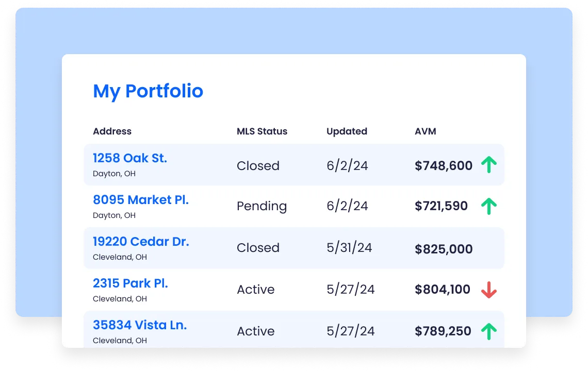Open 2315 Park Pl. property details

pos(130,283)
